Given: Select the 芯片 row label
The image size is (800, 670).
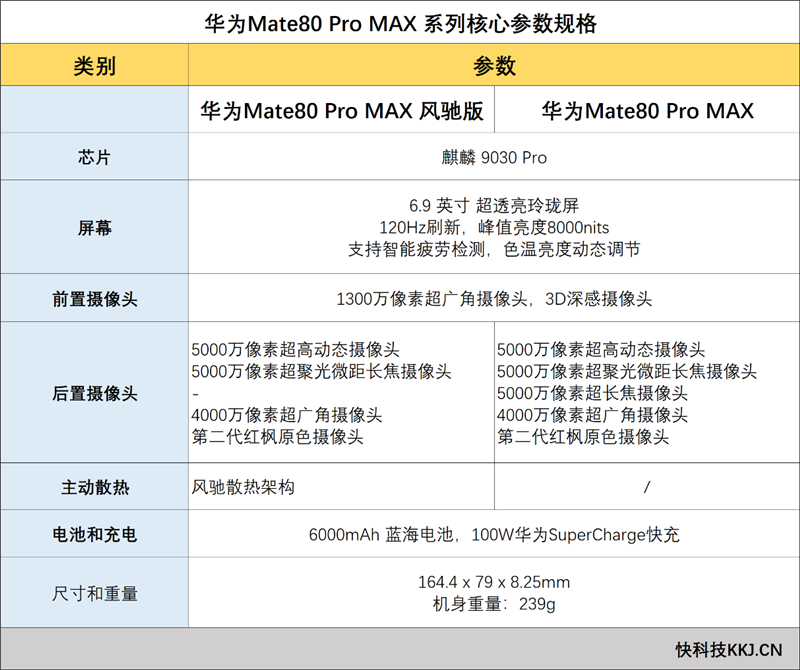Looking at the screenshot, I should (x=95, y=155).
